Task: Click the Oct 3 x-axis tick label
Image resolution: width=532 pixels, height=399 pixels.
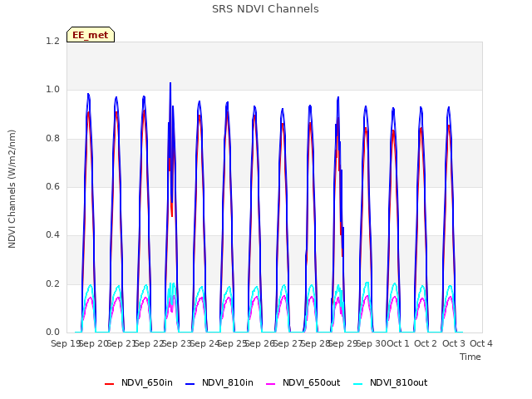Action: (454, 343)
